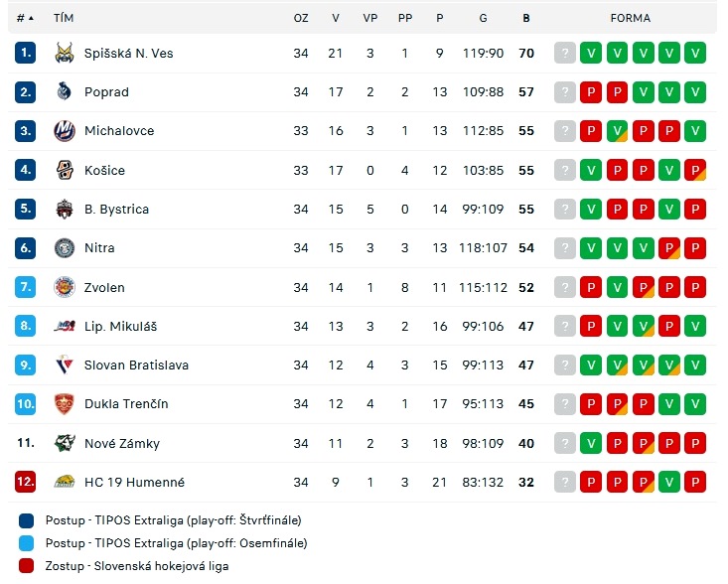Sort table by rank # column arrow

click(31, 18)
